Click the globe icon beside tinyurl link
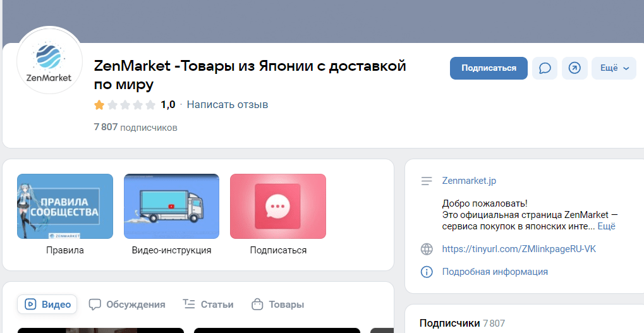This screenshot has width=644, height=333. (x=427, y=249)
